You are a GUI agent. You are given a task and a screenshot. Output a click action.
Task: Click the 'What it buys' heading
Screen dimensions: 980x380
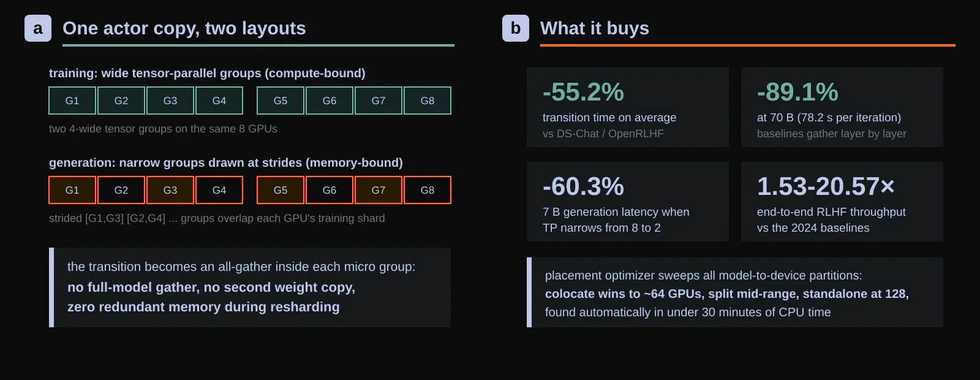[x=595, y=28]
